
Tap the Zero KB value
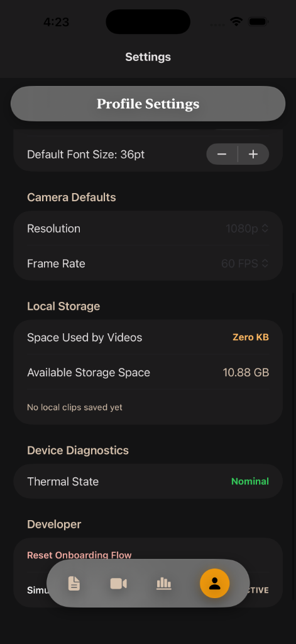click(251, 337)
